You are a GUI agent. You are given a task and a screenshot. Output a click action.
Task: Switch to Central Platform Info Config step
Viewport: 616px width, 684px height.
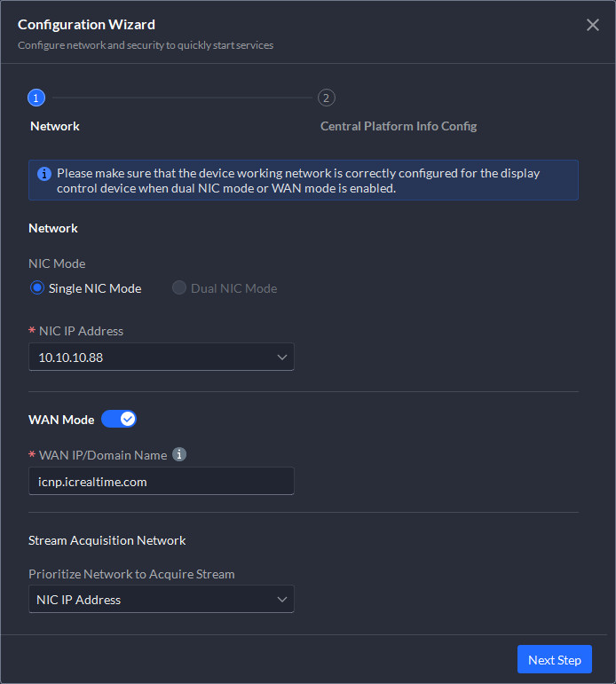[x=399, y=126]
